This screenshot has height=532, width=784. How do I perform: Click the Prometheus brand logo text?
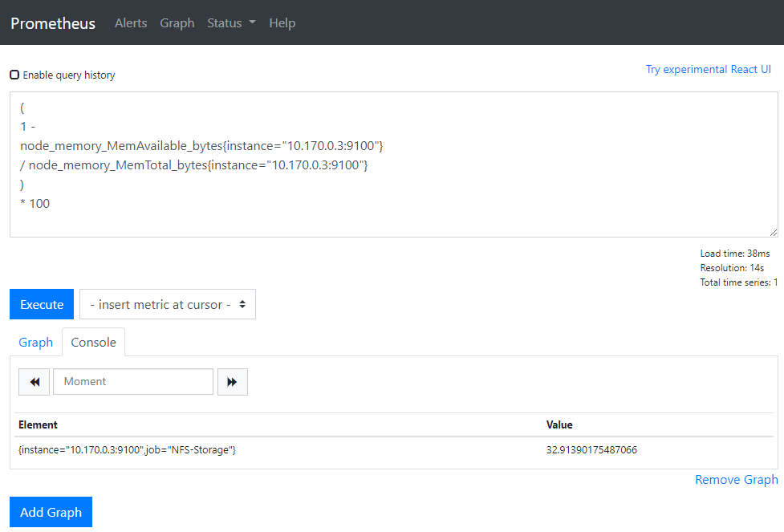pos(53,23)
